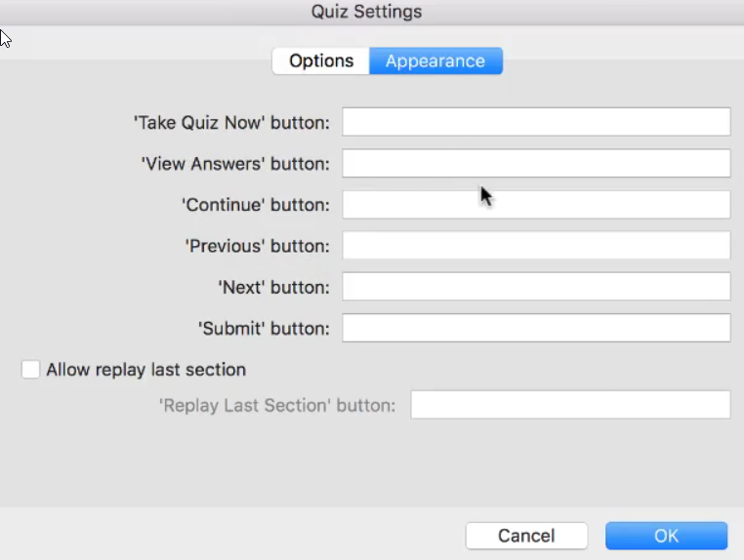Focus the 'Submit' button input field

point(536,328)
